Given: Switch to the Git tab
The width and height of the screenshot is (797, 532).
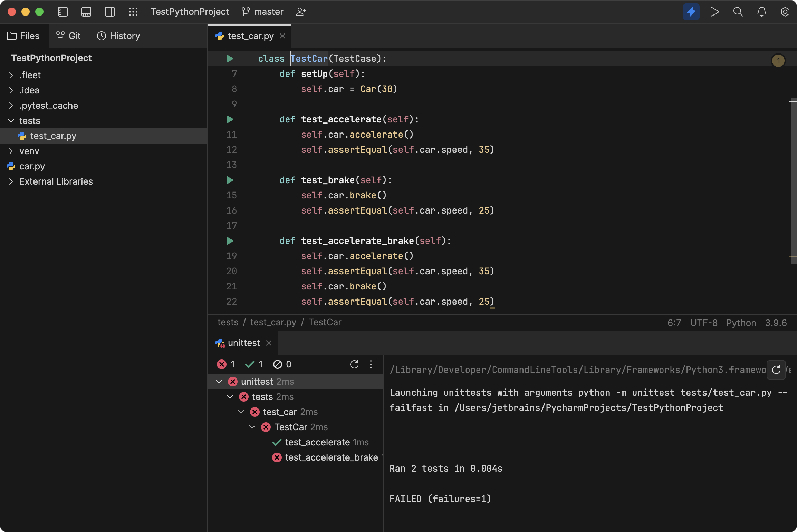Looking at the screenshot, I should pyautogui.click(x=68, y=36).
